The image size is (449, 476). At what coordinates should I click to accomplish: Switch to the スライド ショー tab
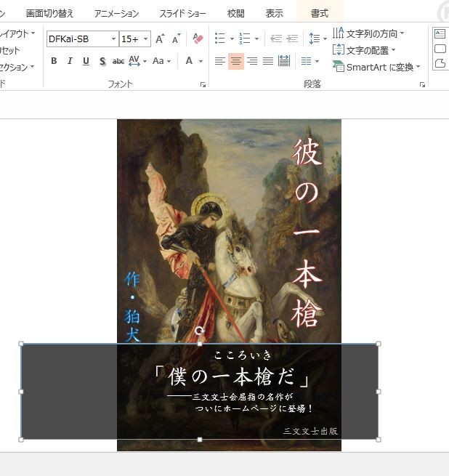[x=182, y=13]
